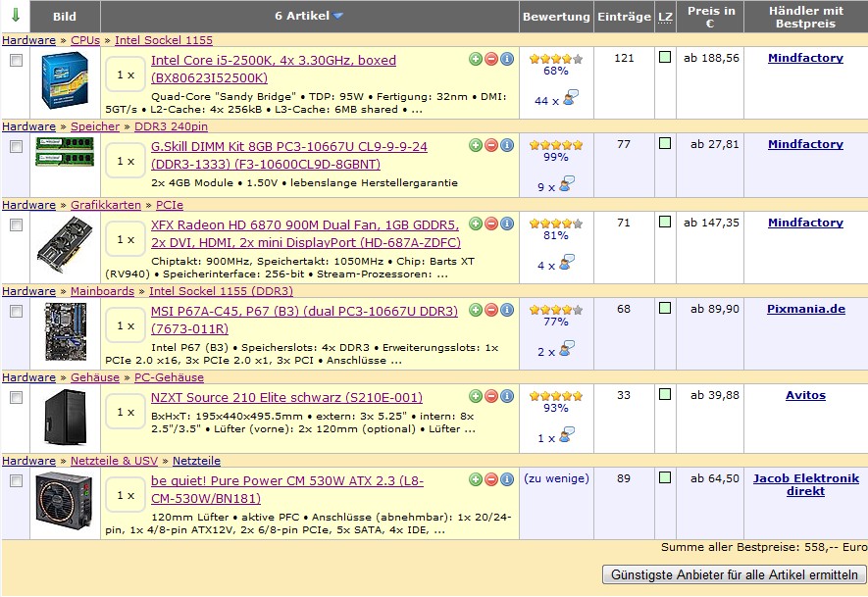Click the NZXT case product thumbnail
Viewport: 868px width, 597px height.
[x=65, y=418]
